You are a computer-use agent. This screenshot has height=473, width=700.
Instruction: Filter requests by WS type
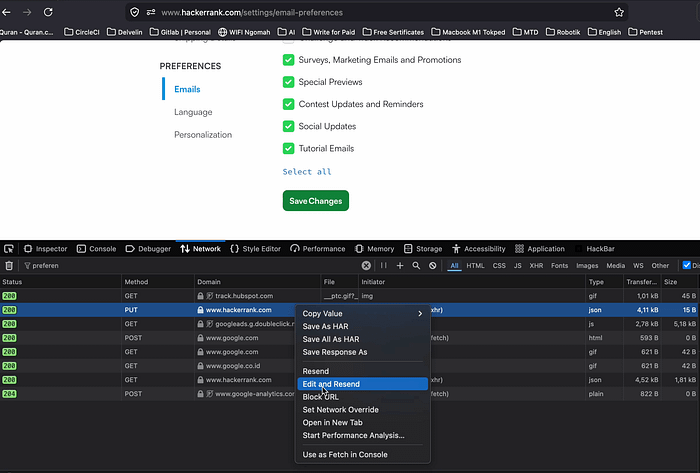pos(638,266)
